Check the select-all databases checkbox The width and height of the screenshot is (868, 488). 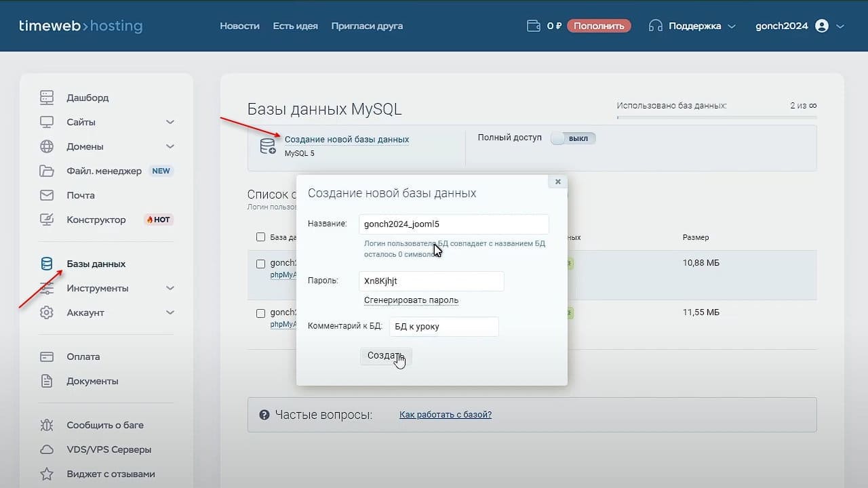(260, 237)
